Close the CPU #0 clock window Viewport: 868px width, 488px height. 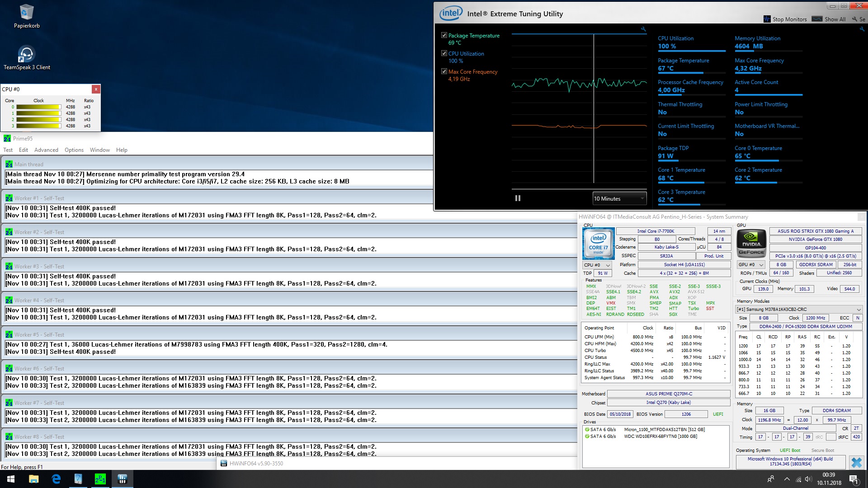pos(96,89)
